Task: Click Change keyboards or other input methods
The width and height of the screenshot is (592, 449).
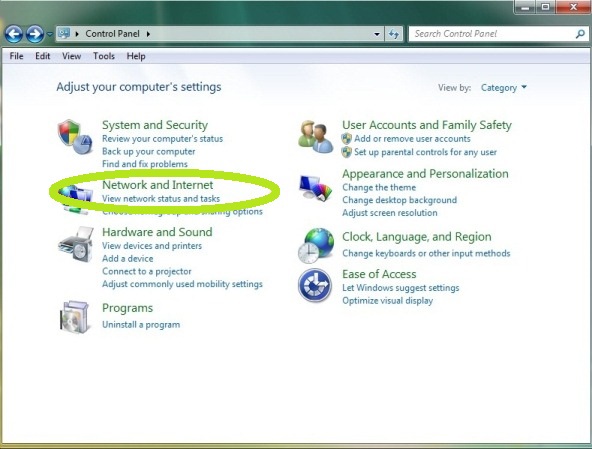Action: pos(426,253)
